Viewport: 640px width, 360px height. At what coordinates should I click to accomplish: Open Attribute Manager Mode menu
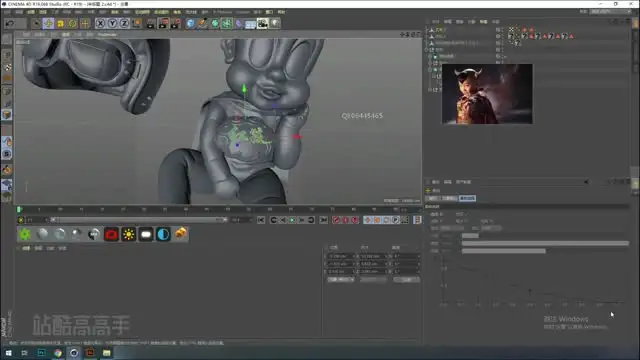coord(436,182)
